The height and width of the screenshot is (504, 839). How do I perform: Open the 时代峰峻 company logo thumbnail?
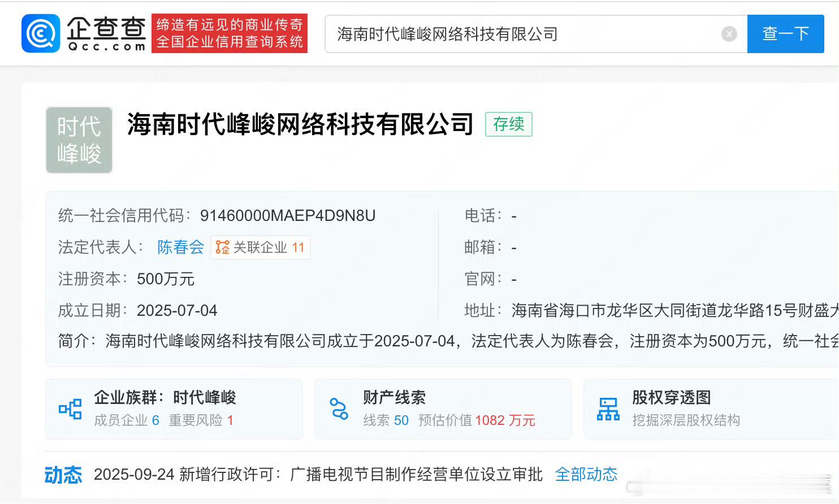pyautogui.click(x=79, y=140)
